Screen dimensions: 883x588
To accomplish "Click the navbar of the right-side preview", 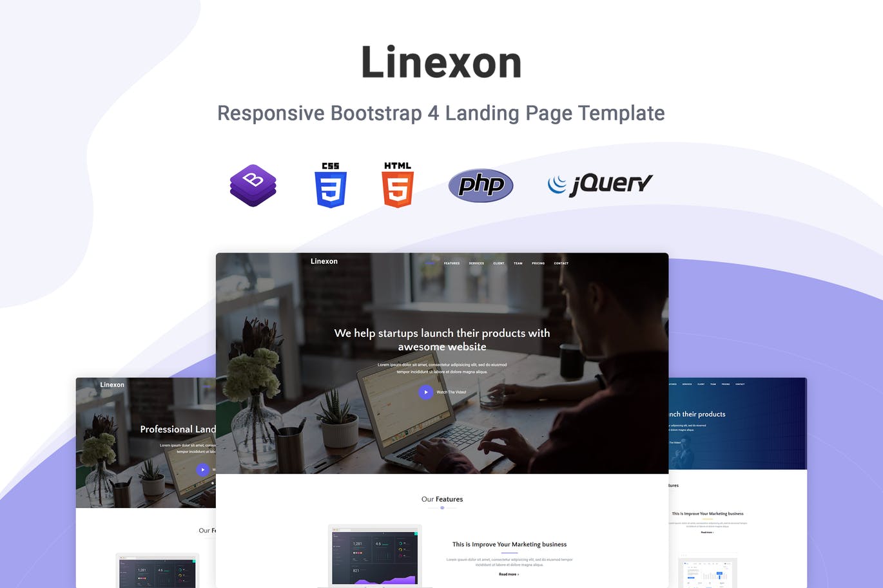I will (x=709, y=383).
